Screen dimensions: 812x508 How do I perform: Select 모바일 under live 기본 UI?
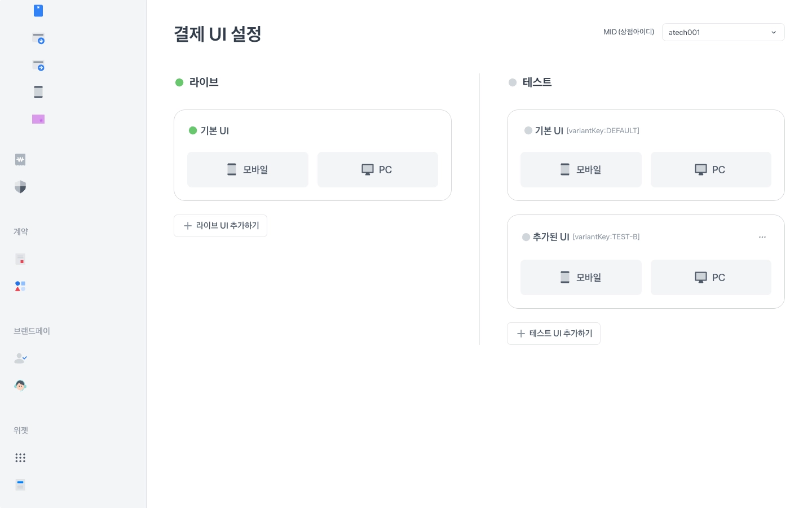click(248, 169)
